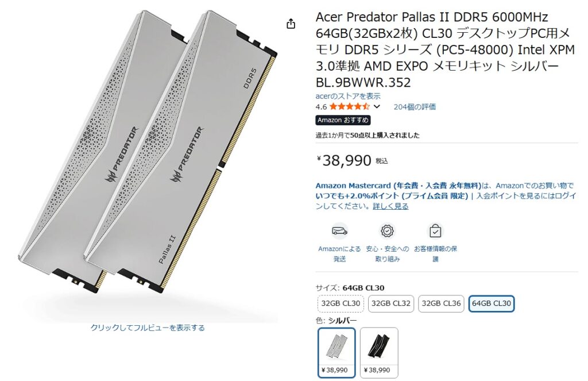The height and width of the screenshot is (381, 588).
Task: Click クリックしてフルビューを表示する link
Action: coord(148,328)
